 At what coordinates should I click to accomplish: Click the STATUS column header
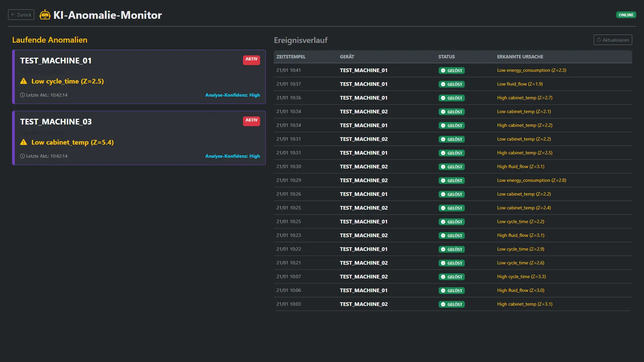click(x=446, y=57)
